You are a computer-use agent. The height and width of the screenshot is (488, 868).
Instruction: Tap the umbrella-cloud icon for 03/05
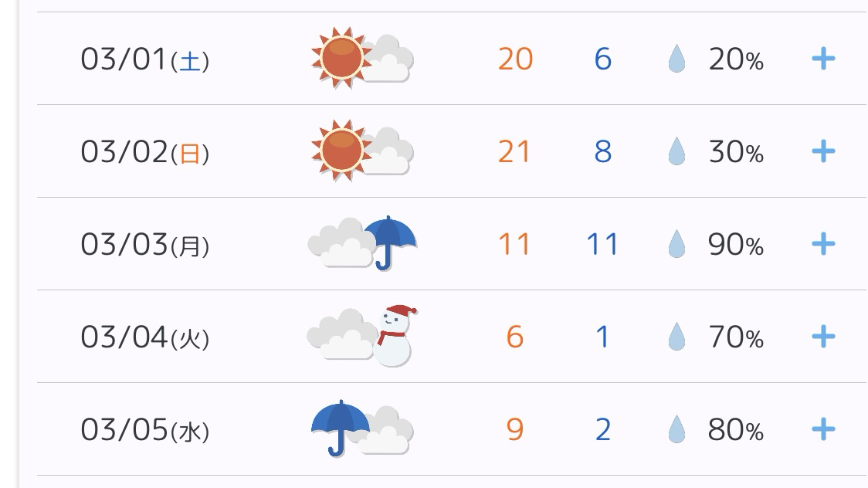tap(361, 429)
